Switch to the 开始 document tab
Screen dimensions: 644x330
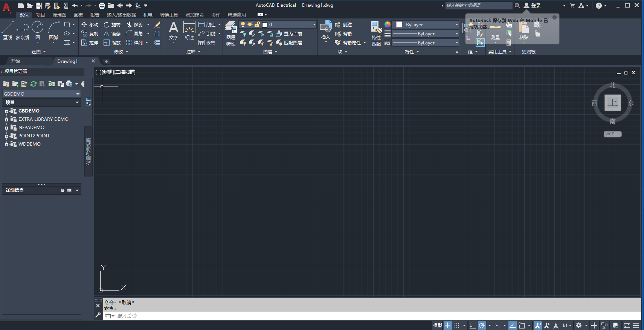[15, 61]
